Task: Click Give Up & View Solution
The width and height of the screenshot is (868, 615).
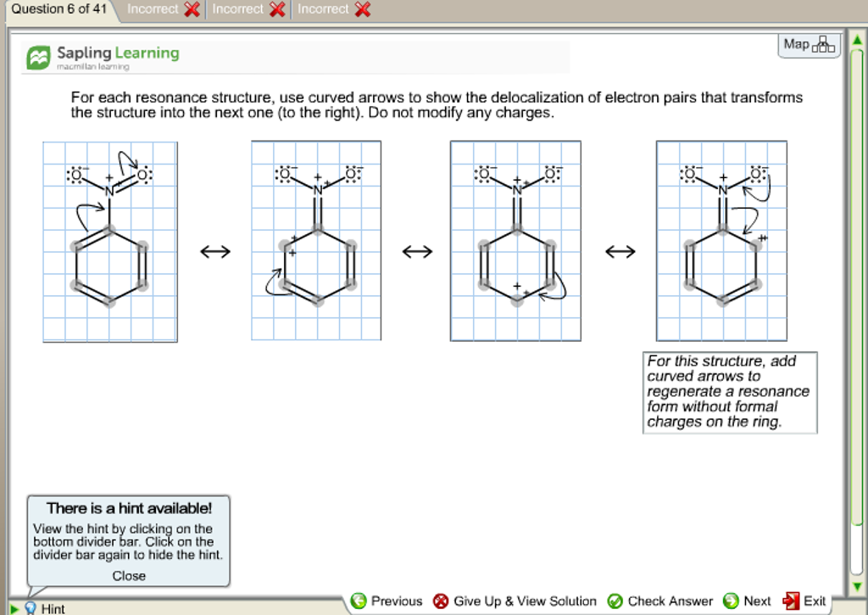Action: (524, 601)
